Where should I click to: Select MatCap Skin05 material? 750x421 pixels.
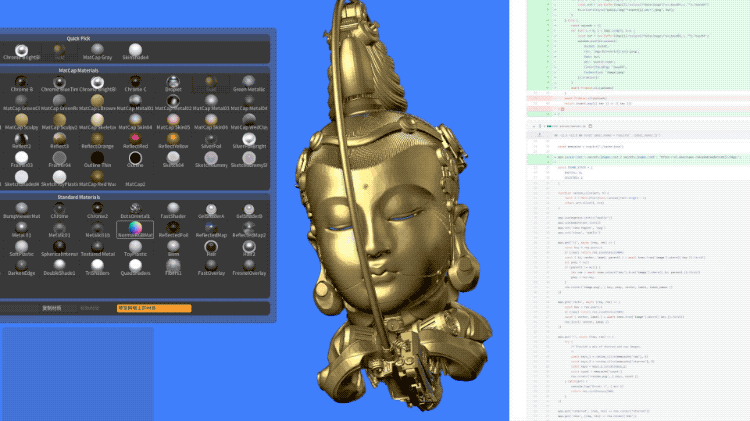pos(173,122)
